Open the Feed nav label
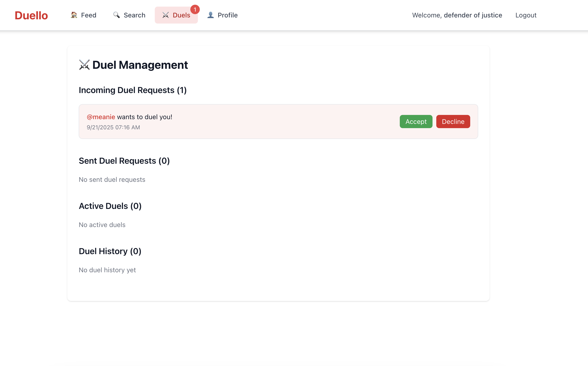Image resolution: width=588 pixels, height=366 pixels. click(x=89, y=15)
